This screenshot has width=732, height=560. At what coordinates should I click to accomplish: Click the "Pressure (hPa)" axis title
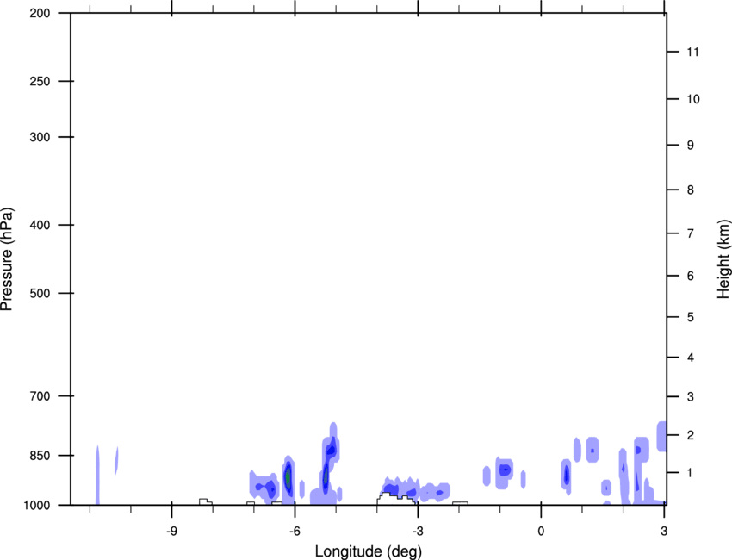(7, 259)
